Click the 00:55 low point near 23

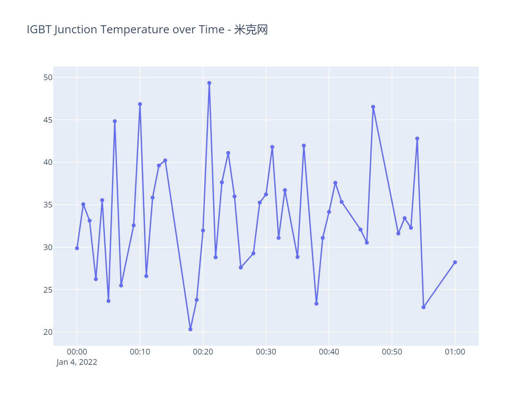423,307
